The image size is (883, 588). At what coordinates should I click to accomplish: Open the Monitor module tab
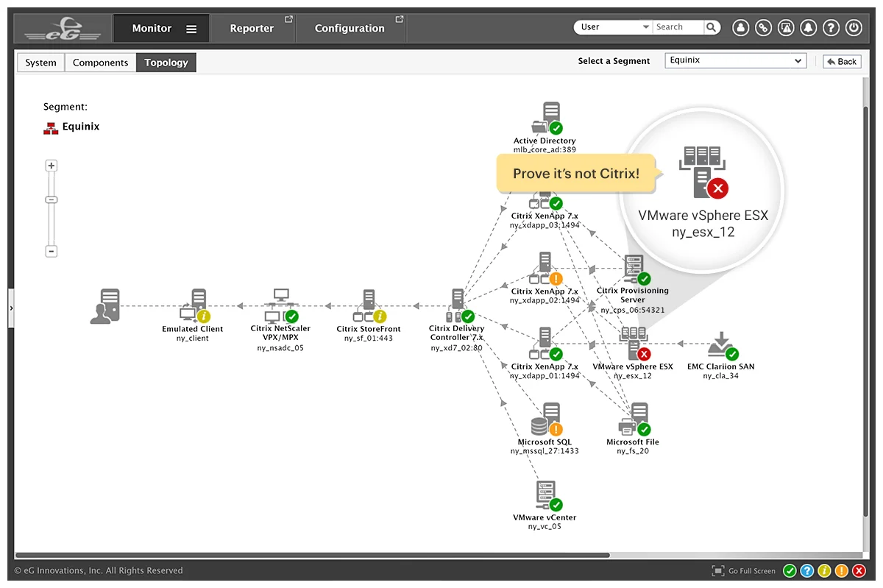(160, 29)
